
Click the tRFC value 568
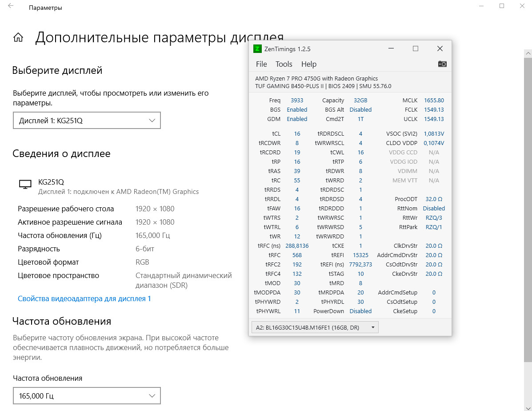pyautogui.click(x=297, y=255)
